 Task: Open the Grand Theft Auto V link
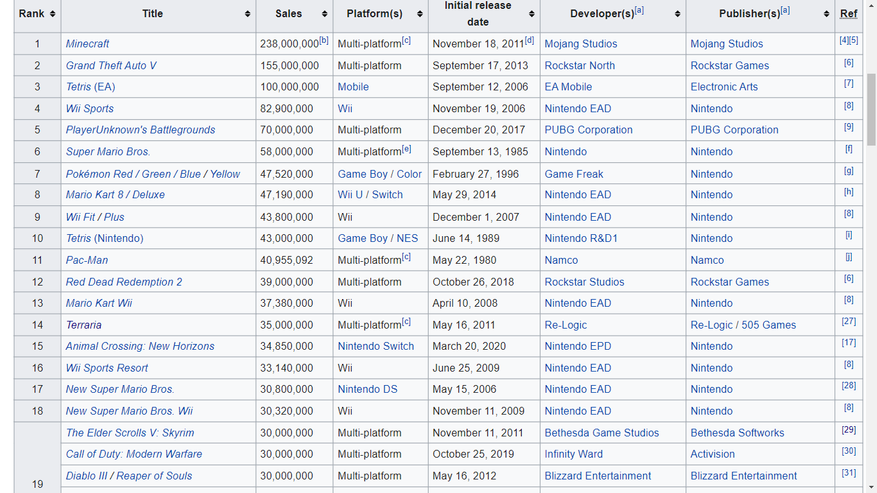click(x=111, y=66)
